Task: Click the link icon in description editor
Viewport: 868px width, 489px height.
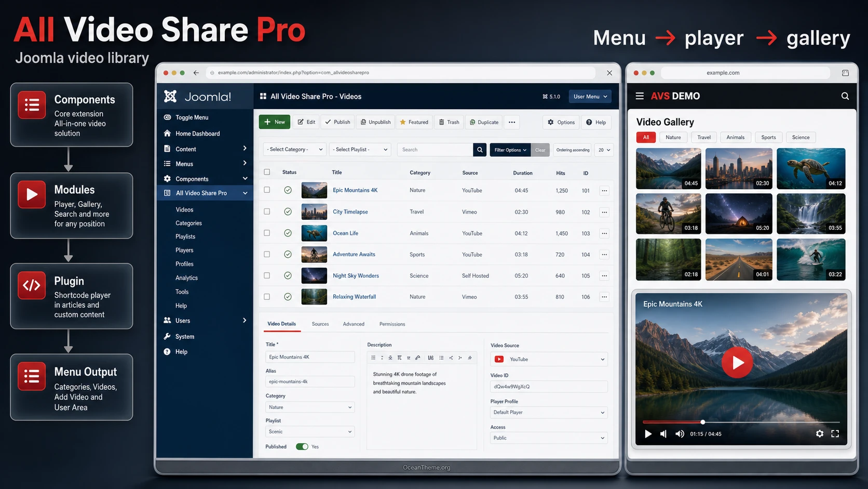Action: point(417,358)
